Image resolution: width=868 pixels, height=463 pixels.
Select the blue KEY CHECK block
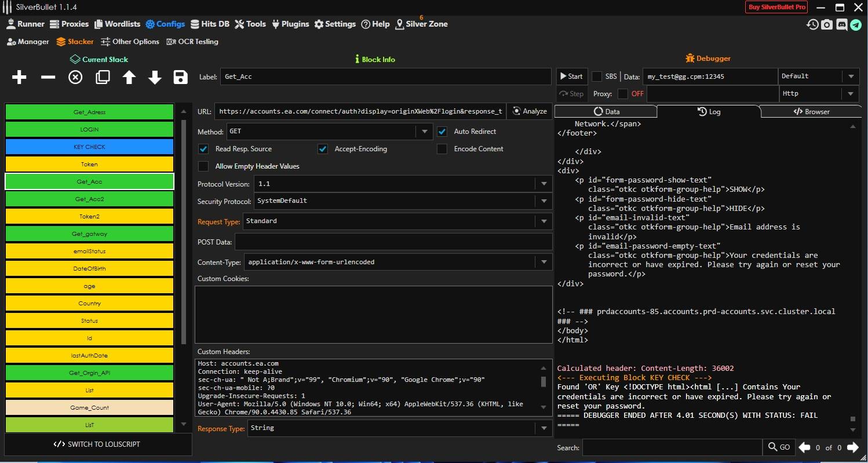click(x=89, y=147)
